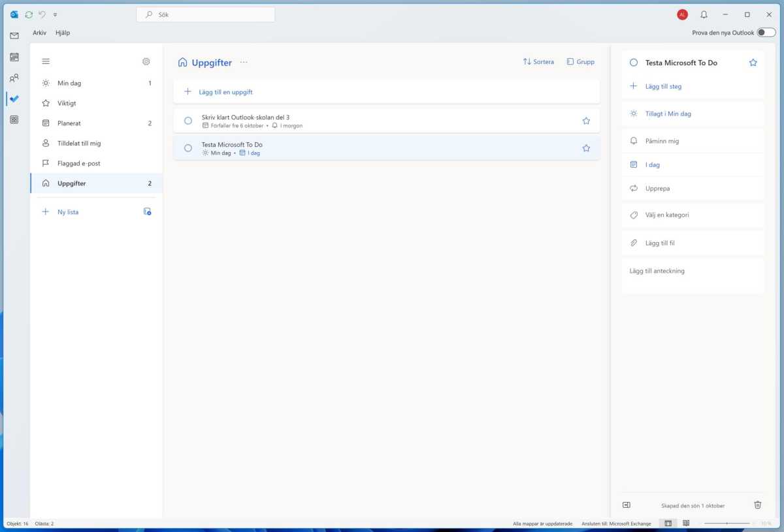Switch to normal view in status bar
The width and height of the screenshot is (784, 532).
coord(668,524)
